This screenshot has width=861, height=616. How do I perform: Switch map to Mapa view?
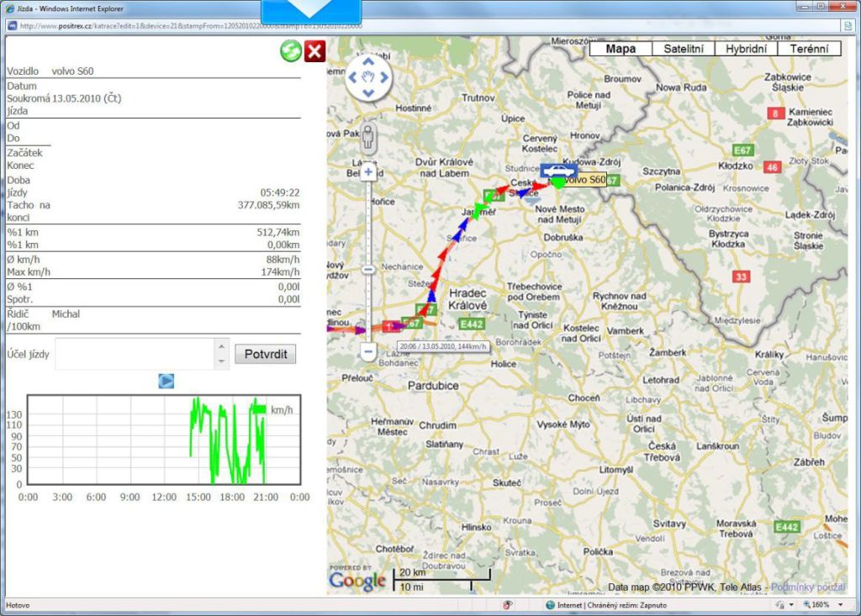tap(621, 48)
